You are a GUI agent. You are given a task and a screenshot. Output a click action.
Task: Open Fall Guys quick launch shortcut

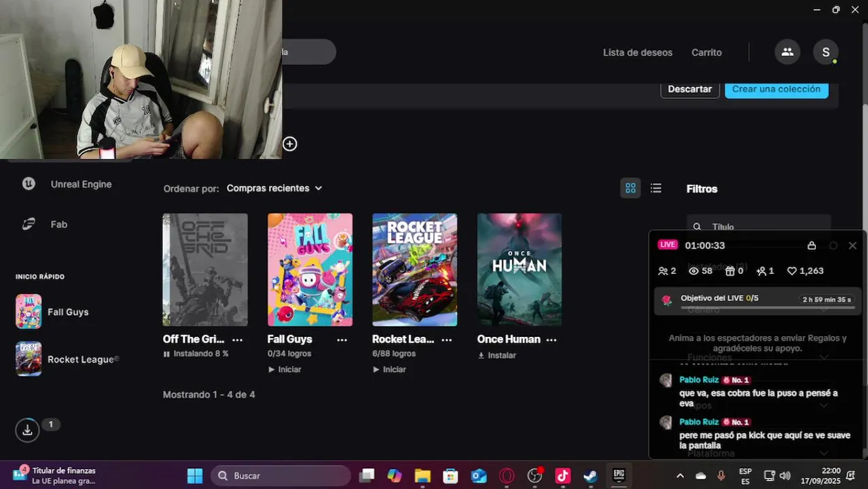coord(52,312)
